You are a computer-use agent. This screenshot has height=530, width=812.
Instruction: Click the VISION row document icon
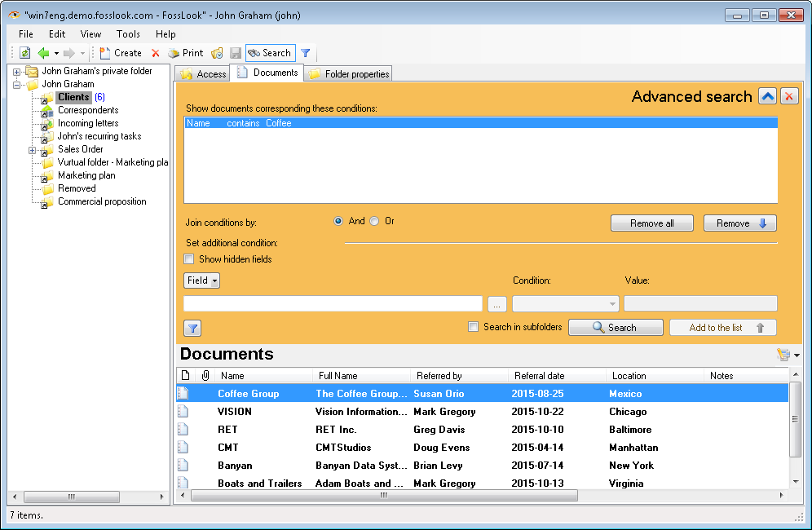[x=183, y=411]
